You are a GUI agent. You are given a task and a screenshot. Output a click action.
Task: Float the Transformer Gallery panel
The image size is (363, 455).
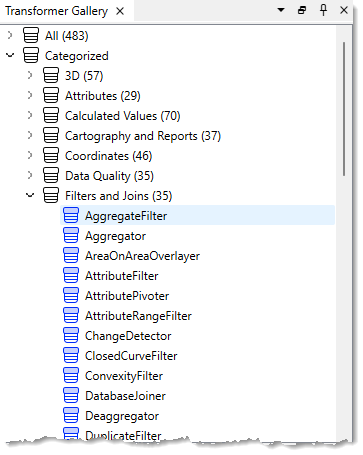(x=302, y=10)
